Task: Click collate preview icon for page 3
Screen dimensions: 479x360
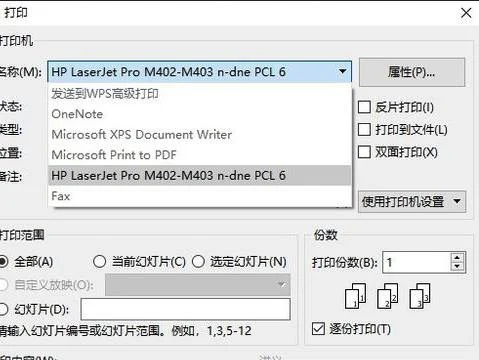Action: click(420, 296)
